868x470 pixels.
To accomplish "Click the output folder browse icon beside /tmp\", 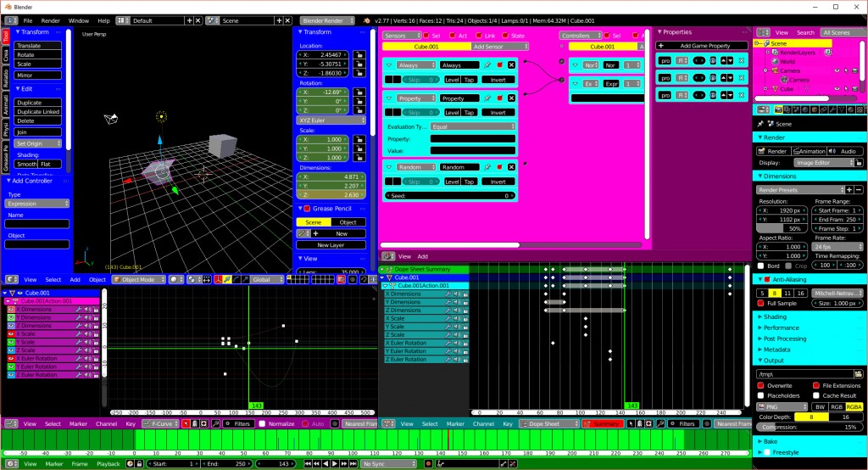I will pos(858,374).
